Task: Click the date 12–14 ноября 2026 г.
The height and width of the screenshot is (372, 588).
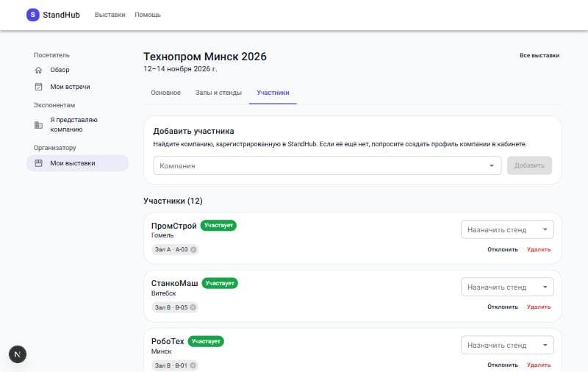Action: point(180,69)
